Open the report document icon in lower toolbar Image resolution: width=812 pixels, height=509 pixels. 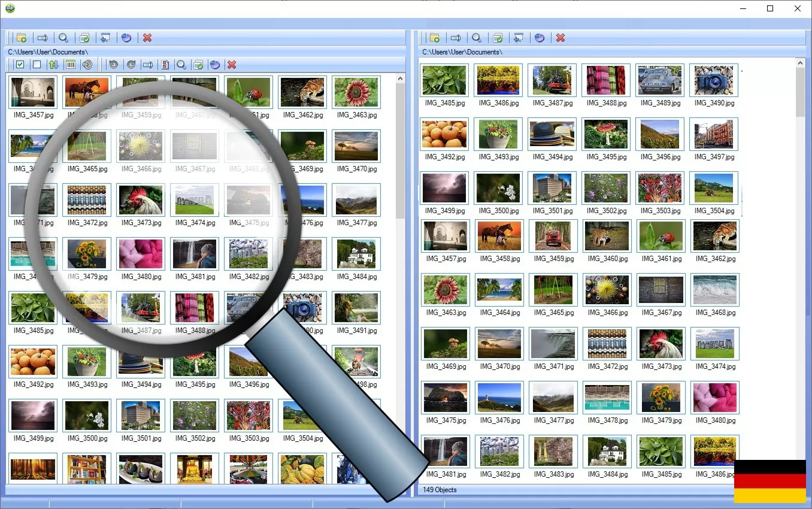pos(165,65)
